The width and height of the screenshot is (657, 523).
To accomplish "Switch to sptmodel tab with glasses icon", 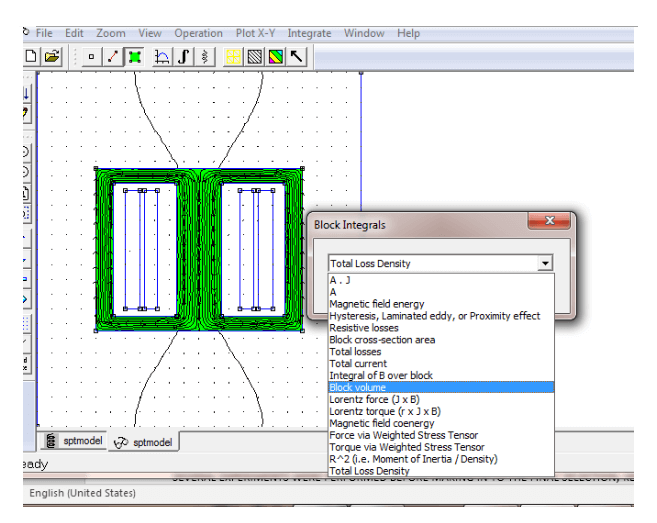I will point(143,442).
